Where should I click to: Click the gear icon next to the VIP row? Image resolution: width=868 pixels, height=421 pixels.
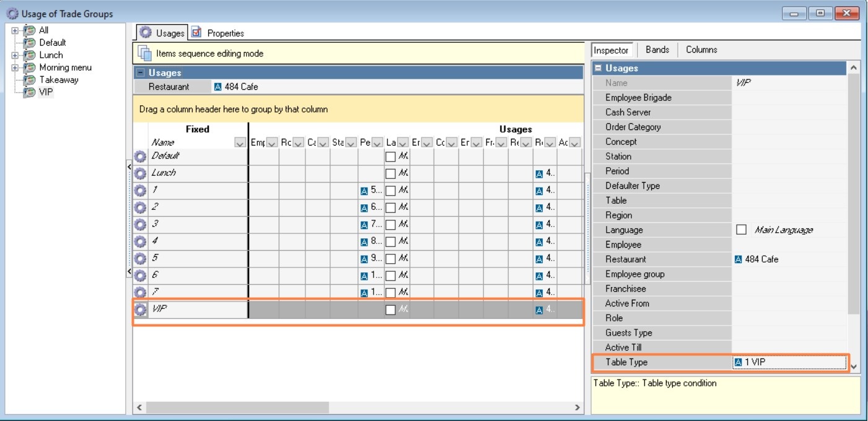point(140,310)
